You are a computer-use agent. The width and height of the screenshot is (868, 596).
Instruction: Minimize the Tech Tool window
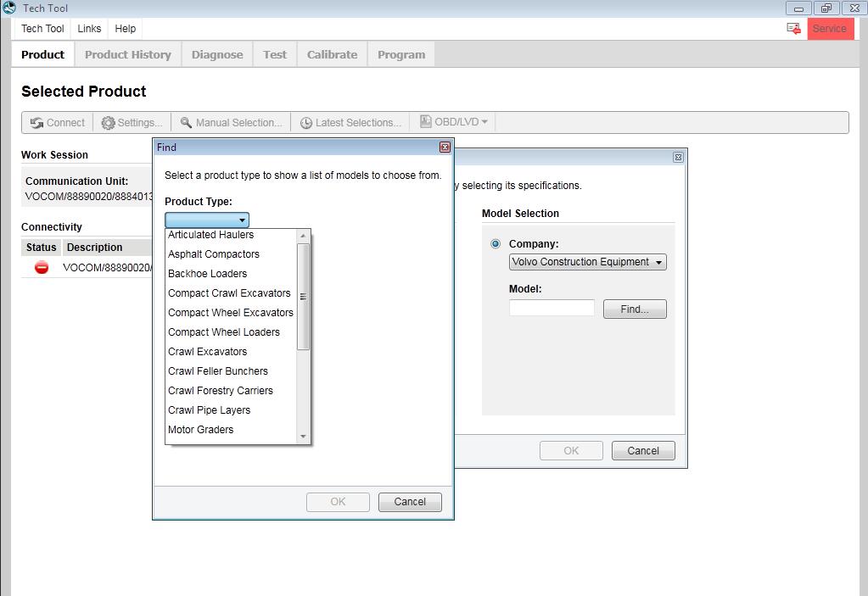tap(798, 8)
